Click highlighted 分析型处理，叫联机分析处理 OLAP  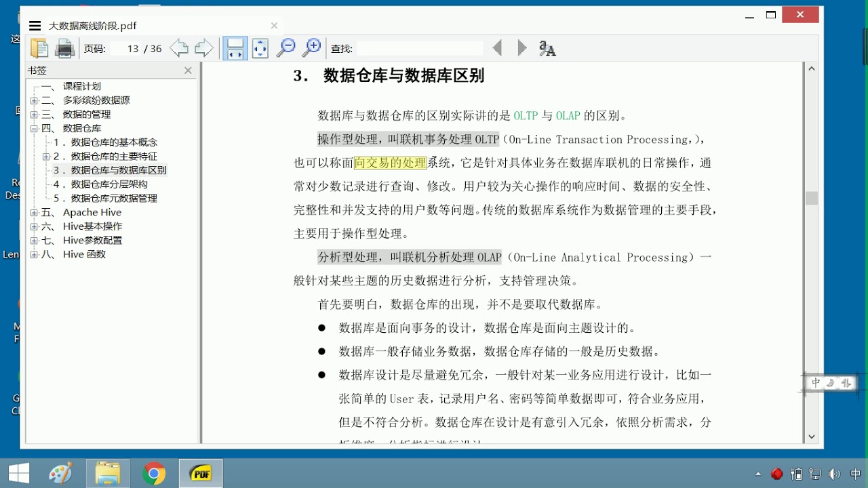coord(410,258)
